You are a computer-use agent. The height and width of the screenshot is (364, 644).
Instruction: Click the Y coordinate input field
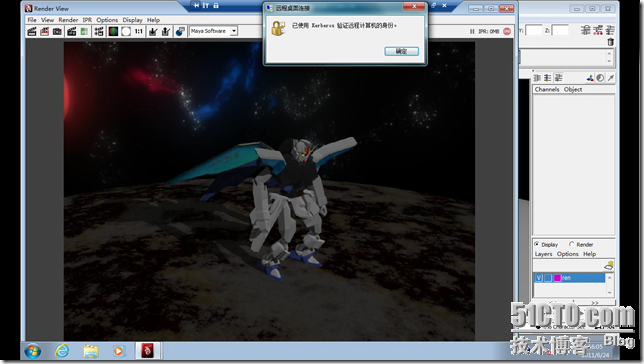coord(534,30)
